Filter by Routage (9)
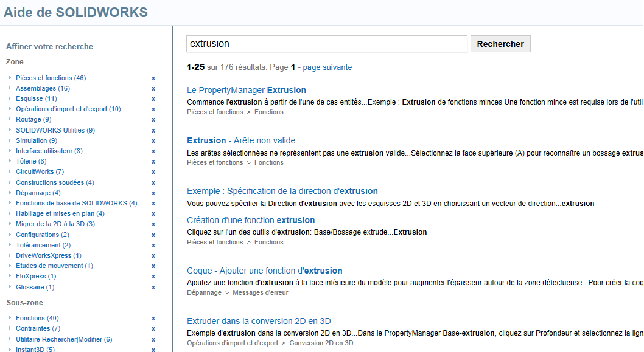Viewport: 644px width, 352px height. [33, 119]
